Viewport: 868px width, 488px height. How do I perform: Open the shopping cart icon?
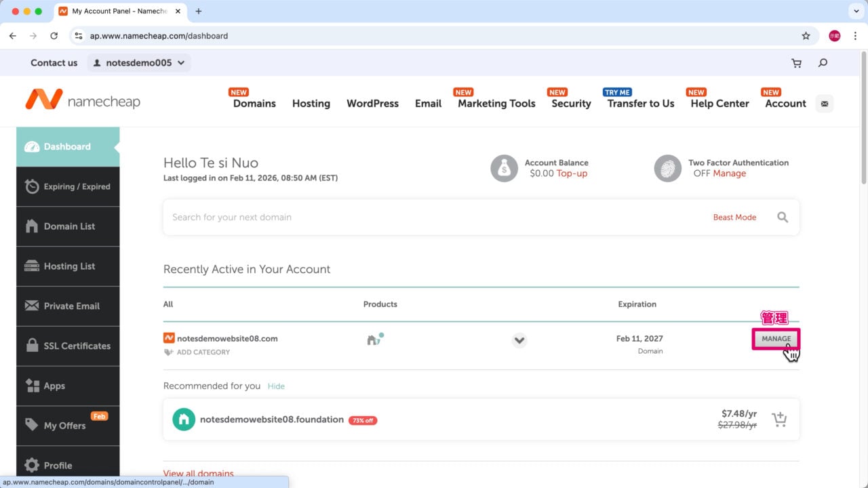(x=796, y=62)
